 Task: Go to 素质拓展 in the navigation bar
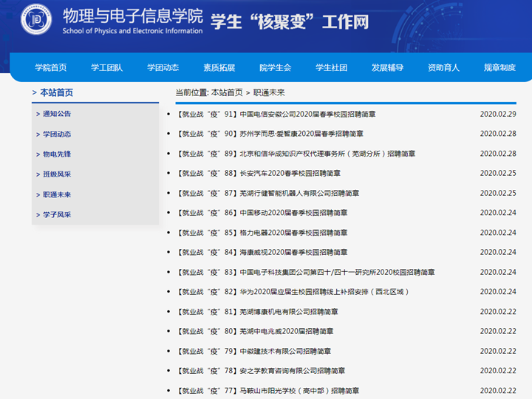coord(219,67)
